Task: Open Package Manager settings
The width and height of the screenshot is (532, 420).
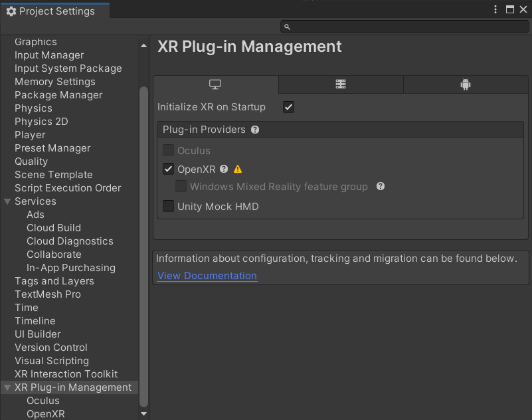Action: (x=58, y=95)
